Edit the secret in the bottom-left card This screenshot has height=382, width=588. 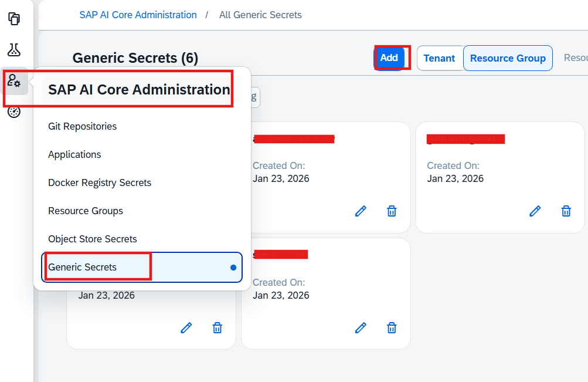(186, 328)
